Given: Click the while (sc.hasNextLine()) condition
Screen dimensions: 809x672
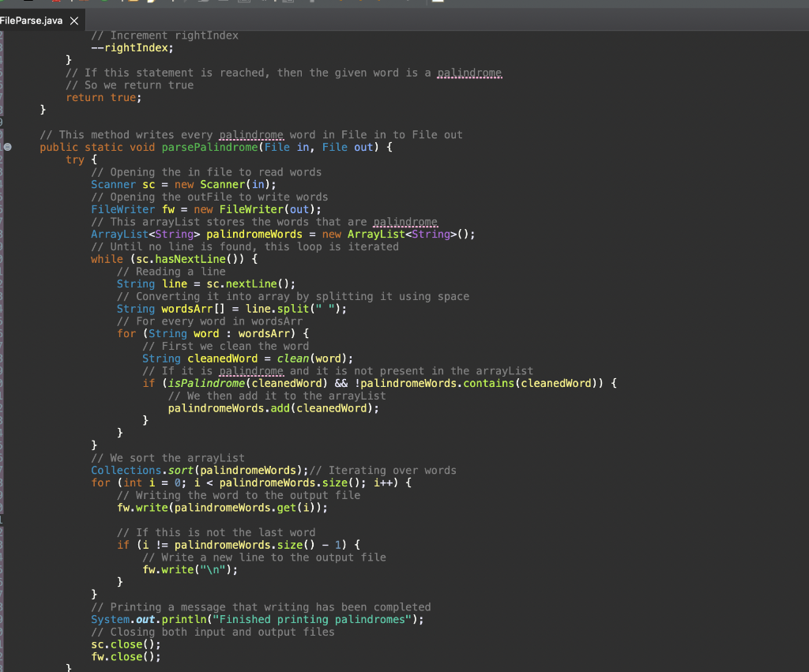Looking at the screenshot, I should 189,259.
